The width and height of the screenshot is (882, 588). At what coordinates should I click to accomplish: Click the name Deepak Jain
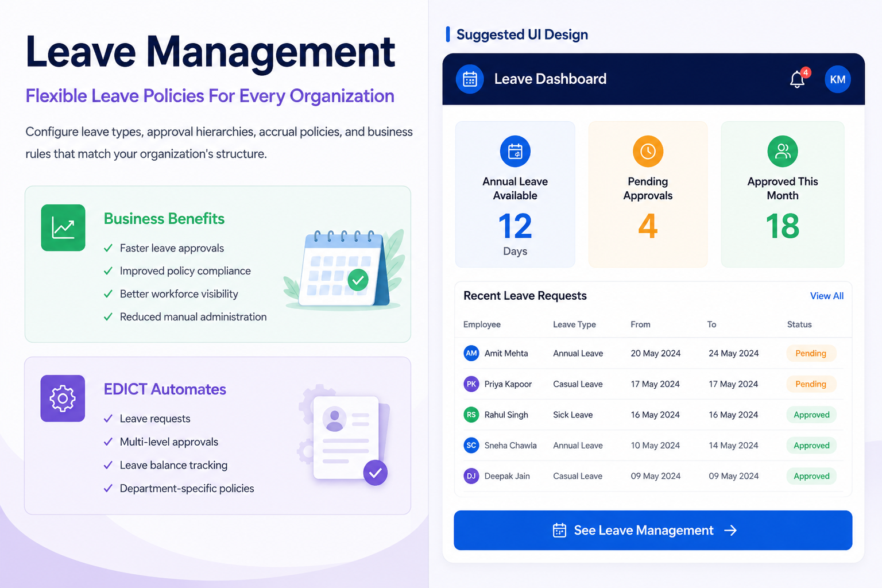(507, 476)
